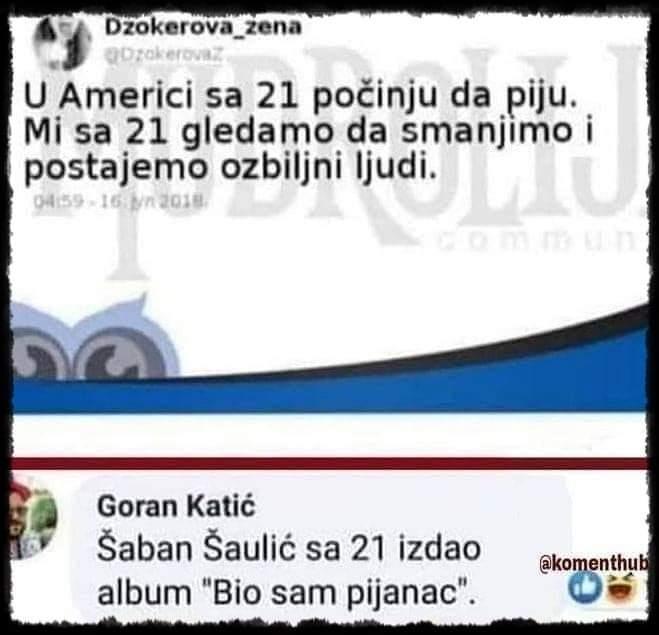The width and height of the screenshot is (659, 635).
Task: Open Goran Katić's profile picture
Action: 33,520
